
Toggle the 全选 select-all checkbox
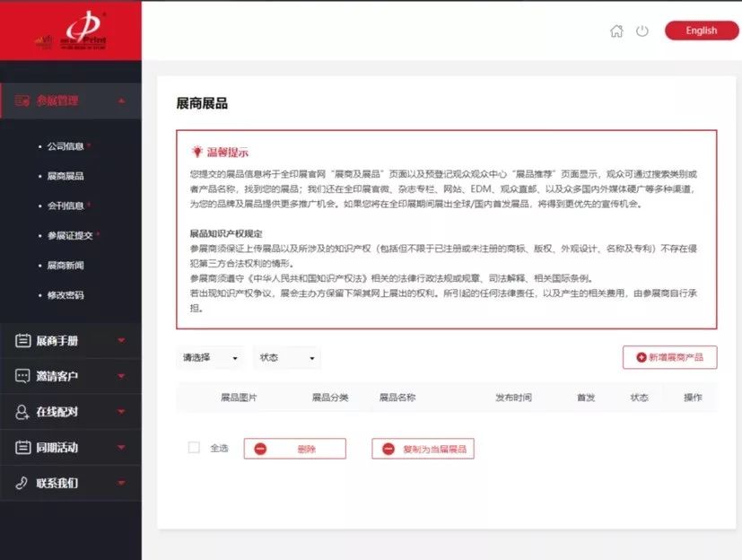click(194, 448)
